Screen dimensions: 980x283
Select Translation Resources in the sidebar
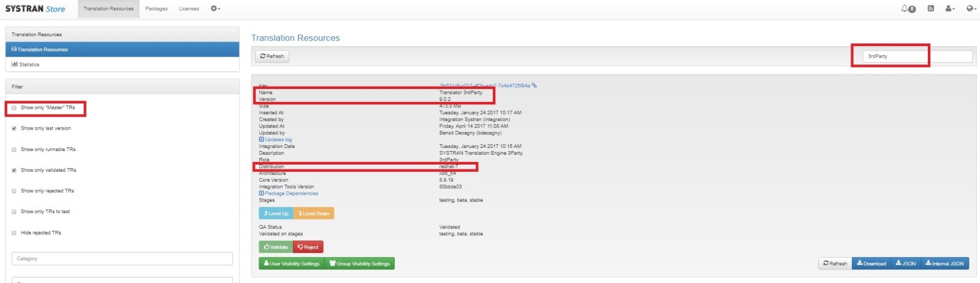pyautogui.click(x=122, y=49)
